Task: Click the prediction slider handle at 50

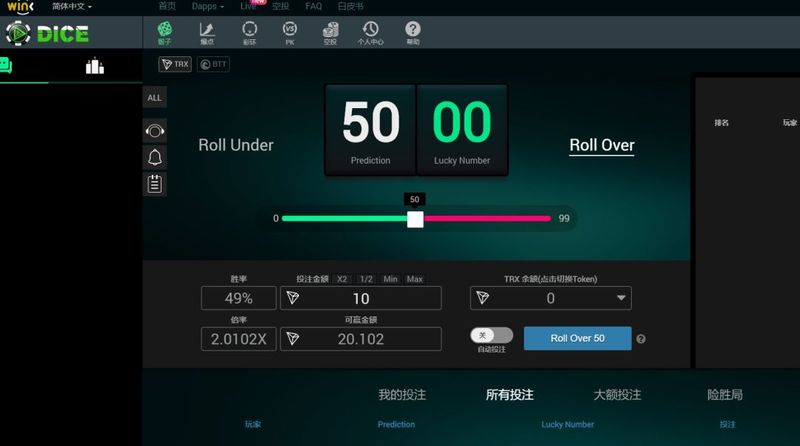Action: (x=415, y=219)
